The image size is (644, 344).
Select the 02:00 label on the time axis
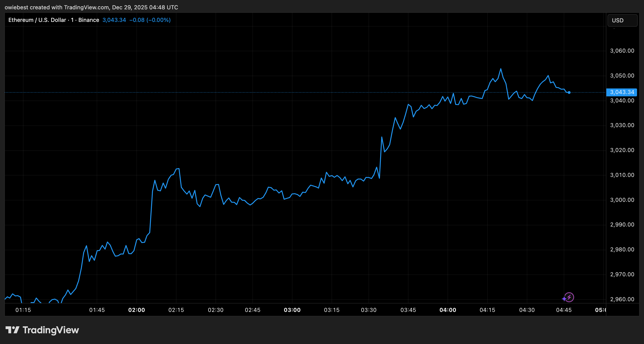click(x=136, y=310)
